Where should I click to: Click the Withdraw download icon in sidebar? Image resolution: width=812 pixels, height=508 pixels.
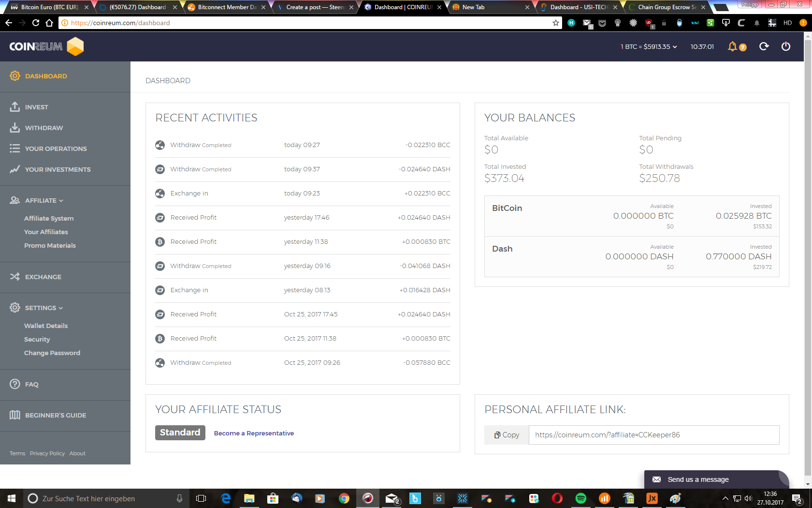15,128
